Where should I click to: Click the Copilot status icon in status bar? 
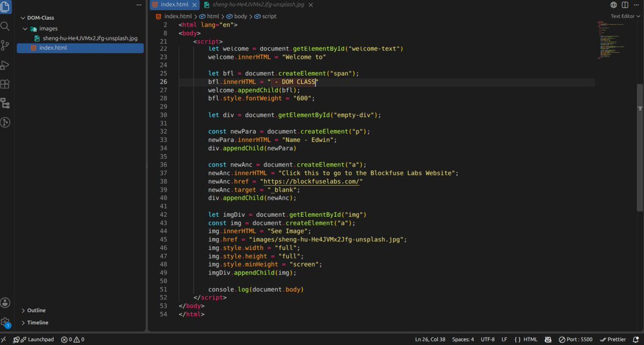[548, 340]
